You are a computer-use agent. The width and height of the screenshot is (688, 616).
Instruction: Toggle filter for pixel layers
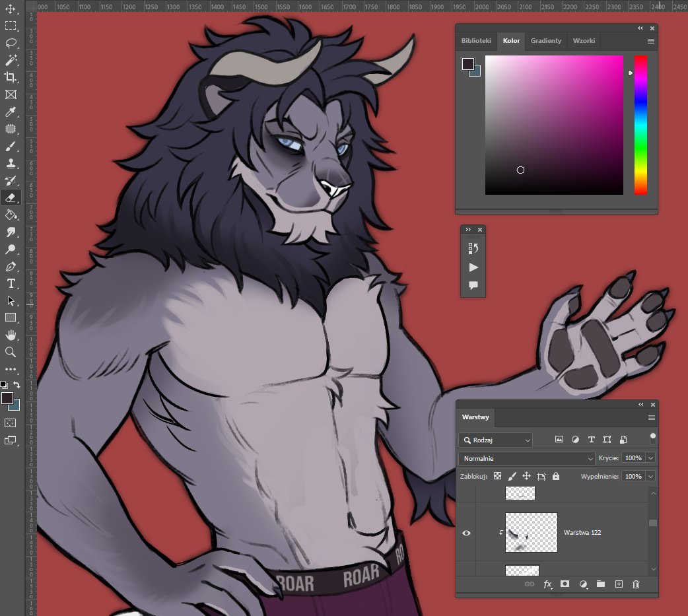point(559,440)
